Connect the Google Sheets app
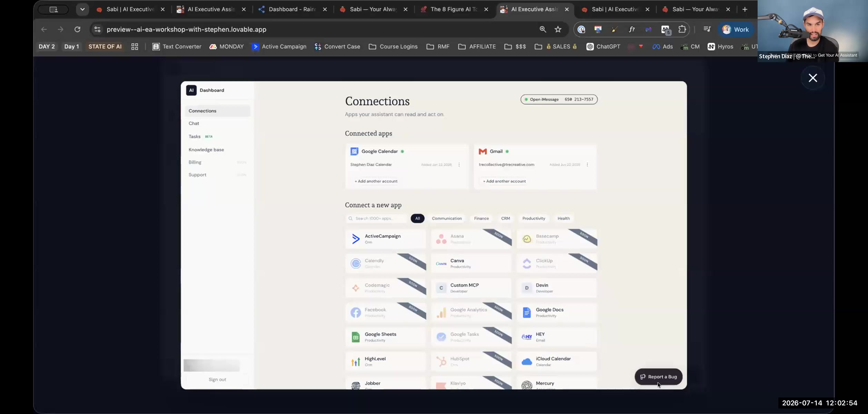Image resolution: width=868 pixels, height=414 pixels. [x=385, y=337]
